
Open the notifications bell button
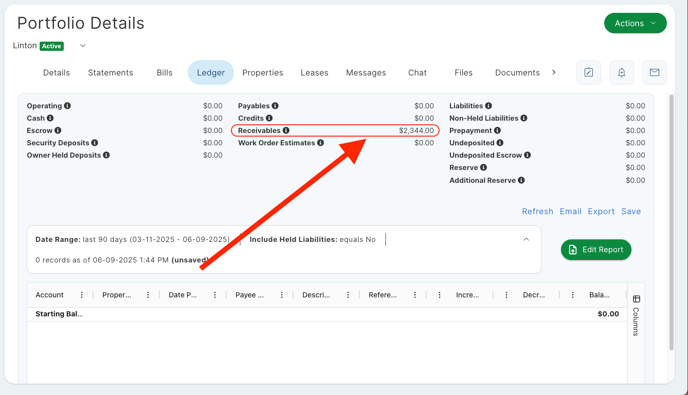pyautogui.click(x=621, y=72)
